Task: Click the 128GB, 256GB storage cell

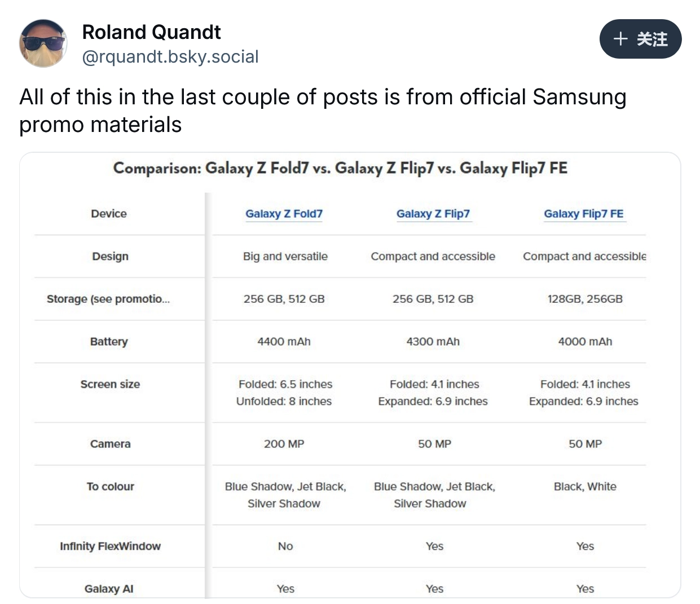Action: click(585, 299)
